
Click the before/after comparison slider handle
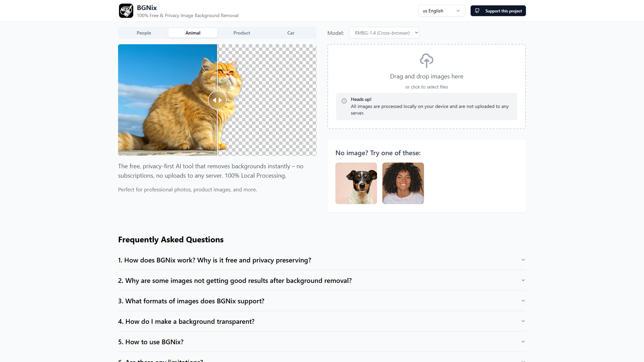(x=217, y=100)
